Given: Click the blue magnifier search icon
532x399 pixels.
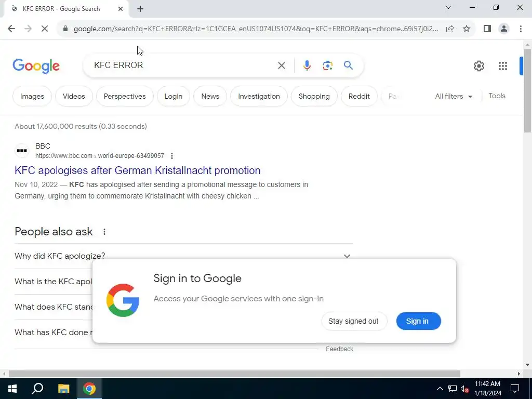Looking at the screenshot, I should coord(348,65).
